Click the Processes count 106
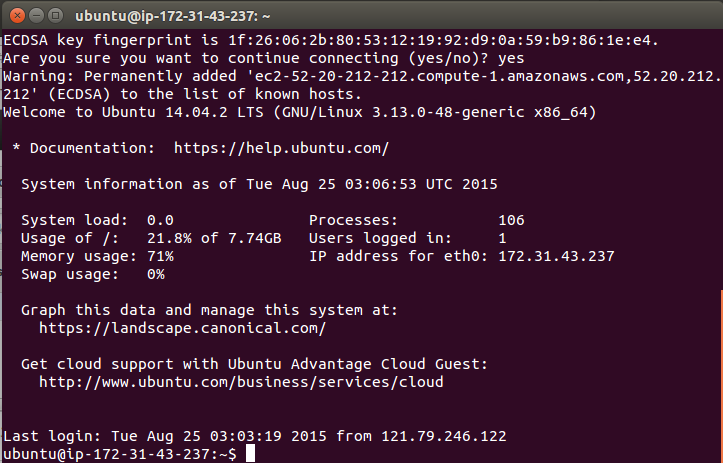 (511, 220)
